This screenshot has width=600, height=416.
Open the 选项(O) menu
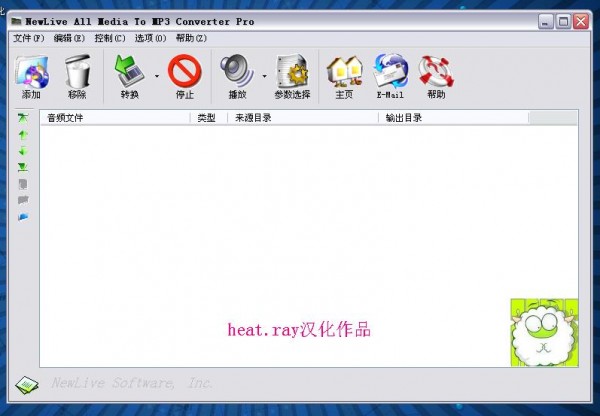click(x=150, y=38)
